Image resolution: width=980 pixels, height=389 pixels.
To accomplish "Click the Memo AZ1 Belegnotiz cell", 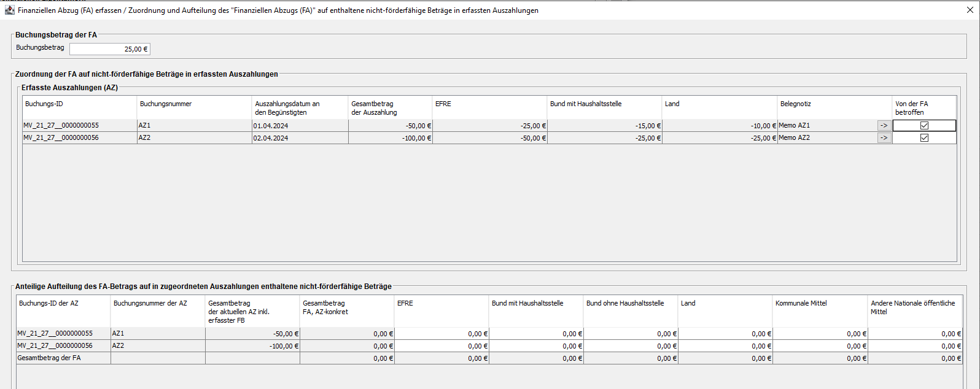I will 826,126.
